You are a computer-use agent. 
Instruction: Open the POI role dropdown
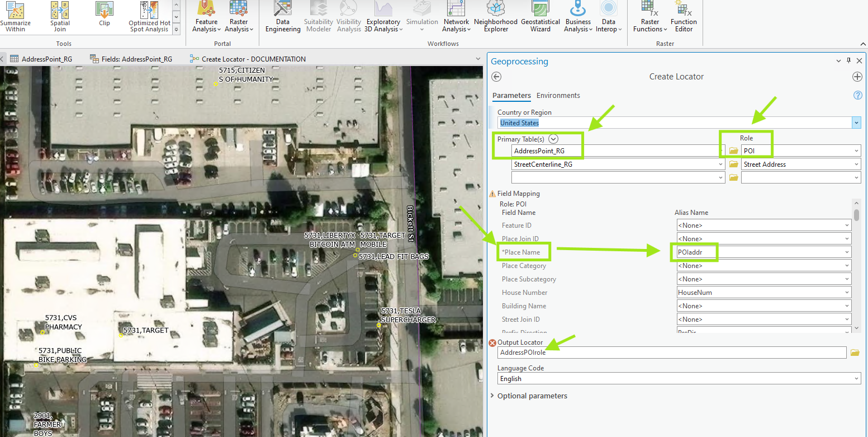[856, 151]
